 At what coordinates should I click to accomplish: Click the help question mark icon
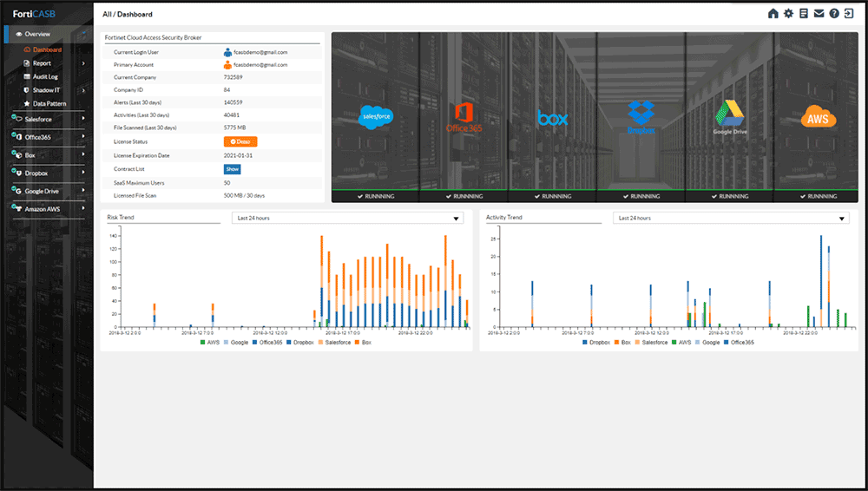(834, 14)
